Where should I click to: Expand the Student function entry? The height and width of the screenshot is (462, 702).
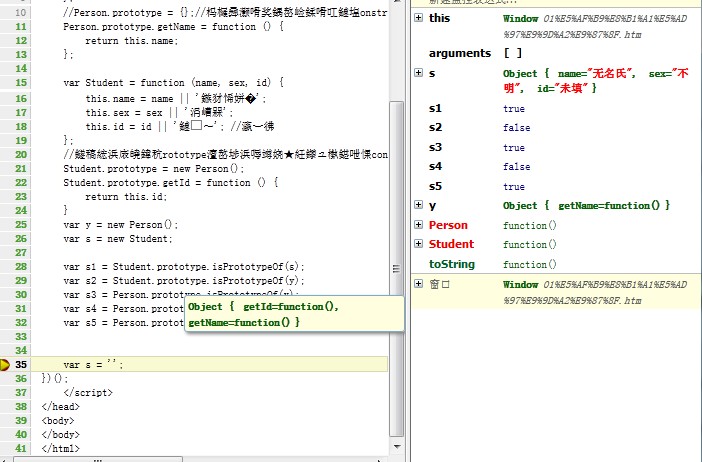coord(419,244)
